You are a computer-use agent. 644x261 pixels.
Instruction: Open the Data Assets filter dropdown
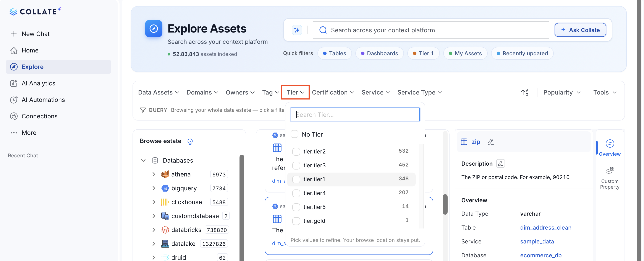(159, 92)
